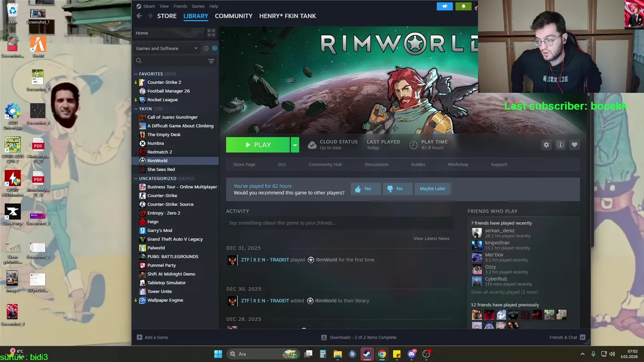Screen dimensions: 644x362
Task: Click the taskbar search box Ara
Action: 264,354
